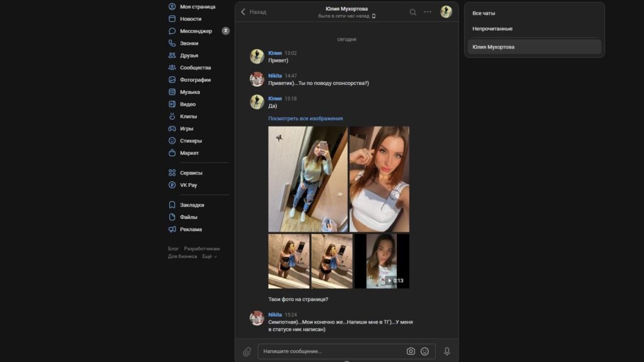
Task: Click the paperclip attach file icon
Action: (x=247, y=351)
